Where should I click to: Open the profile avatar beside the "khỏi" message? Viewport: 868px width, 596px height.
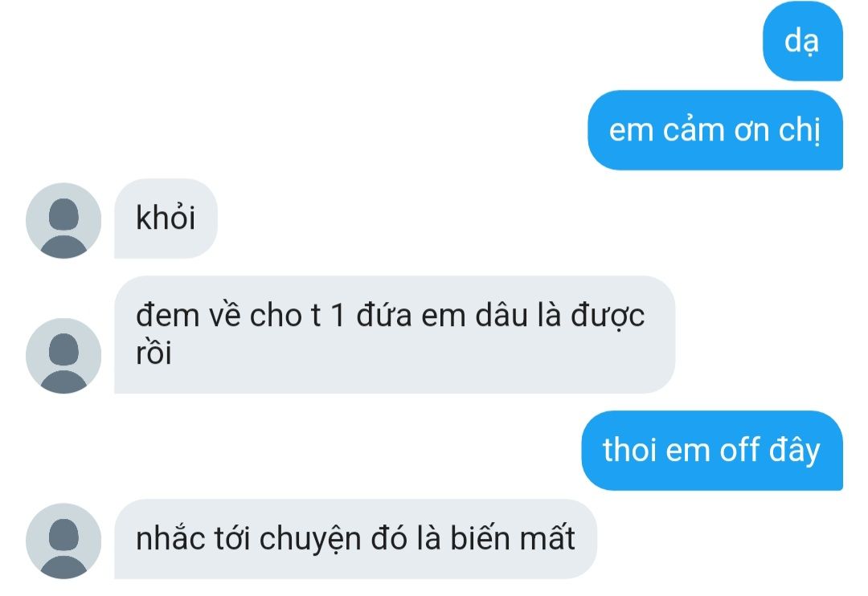pos(63,220)
